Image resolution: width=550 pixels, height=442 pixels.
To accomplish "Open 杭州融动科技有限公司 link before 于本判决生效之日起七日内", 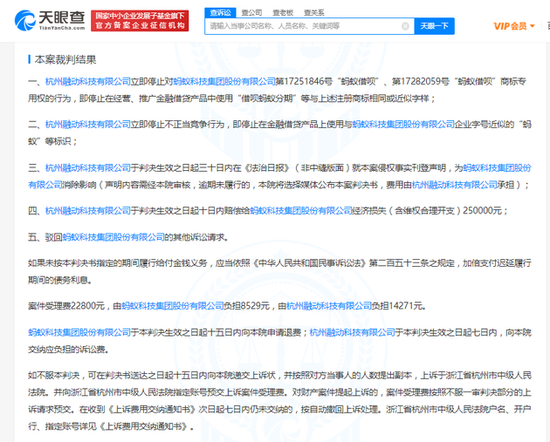I will (353, 332).
